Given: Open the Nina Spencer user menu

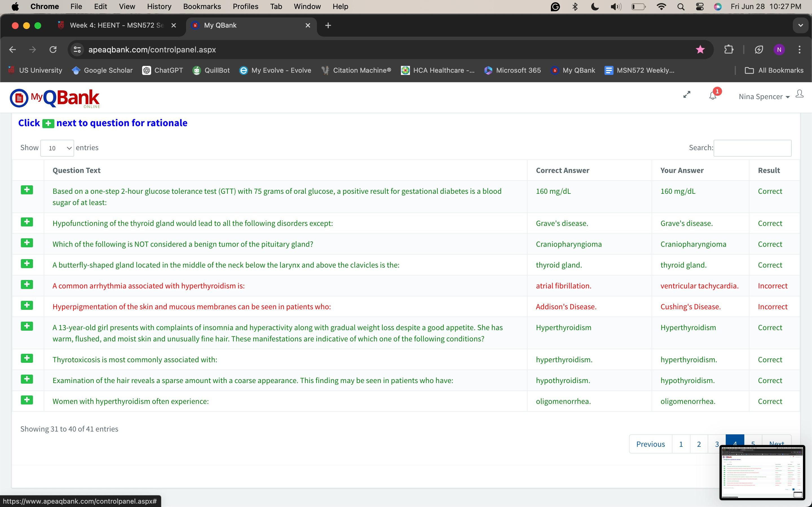Looking at the screenshot, I should tap(764, 97).
